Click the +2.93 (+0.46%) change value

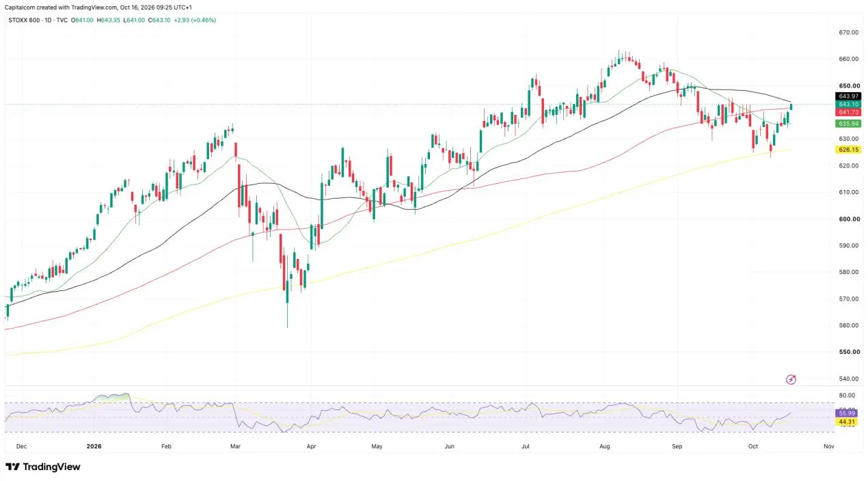pos(195,20)
